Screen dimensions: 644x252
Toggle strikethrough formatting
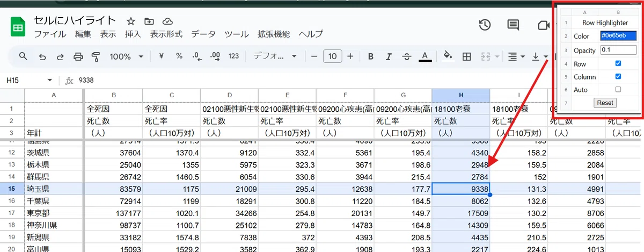click(407, 56)
